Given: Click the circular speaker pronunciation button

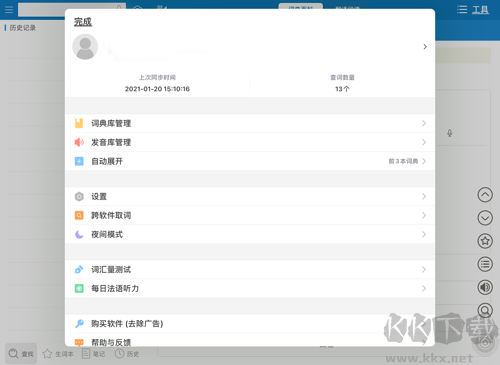Looking at the screenshot, I should click(x=485, y=287).
